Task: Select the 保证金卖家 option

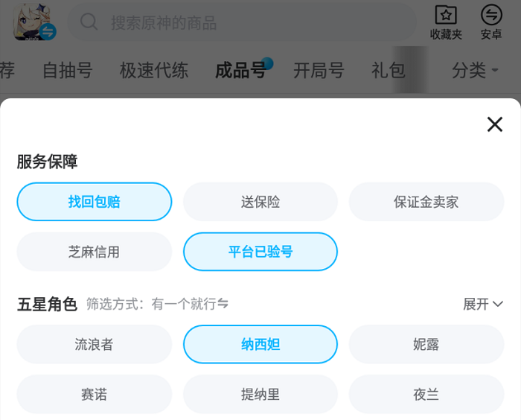Action: pyautogui.click(x=426, y=202)
